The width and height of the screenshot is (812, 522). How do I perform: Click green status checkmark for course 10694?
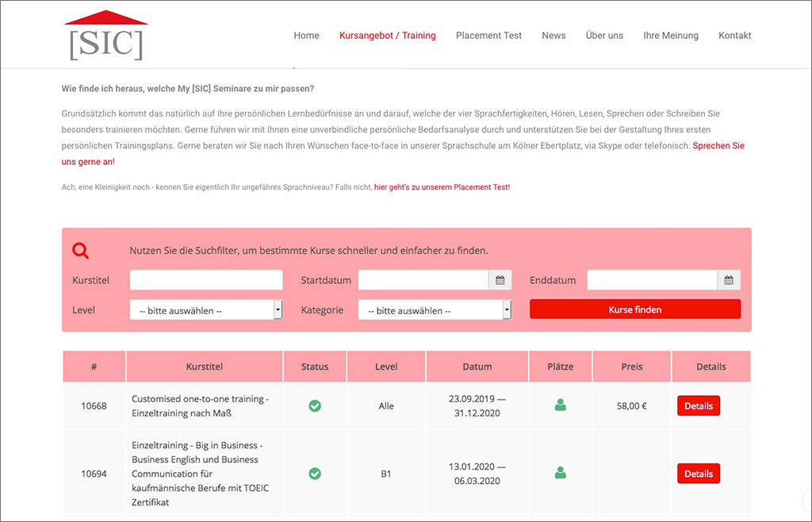pyautogui.click(x=315, y=474)
